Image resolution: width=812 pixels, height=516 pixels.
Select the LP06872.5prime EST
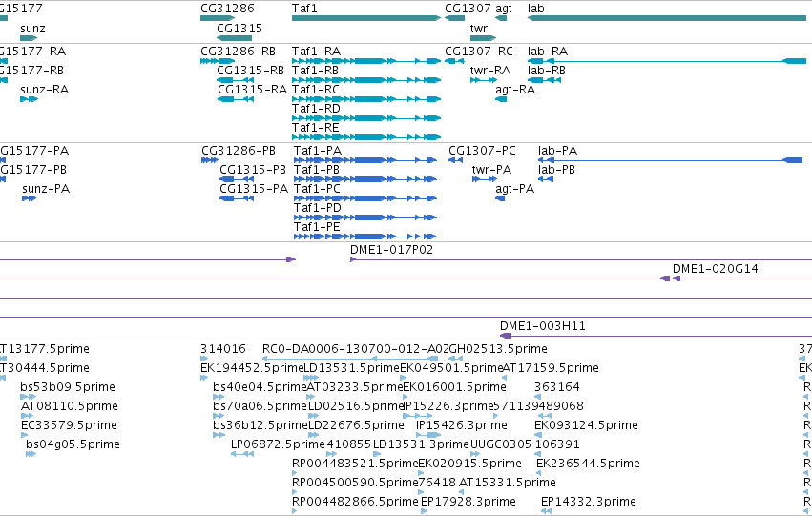coord(242,454)
